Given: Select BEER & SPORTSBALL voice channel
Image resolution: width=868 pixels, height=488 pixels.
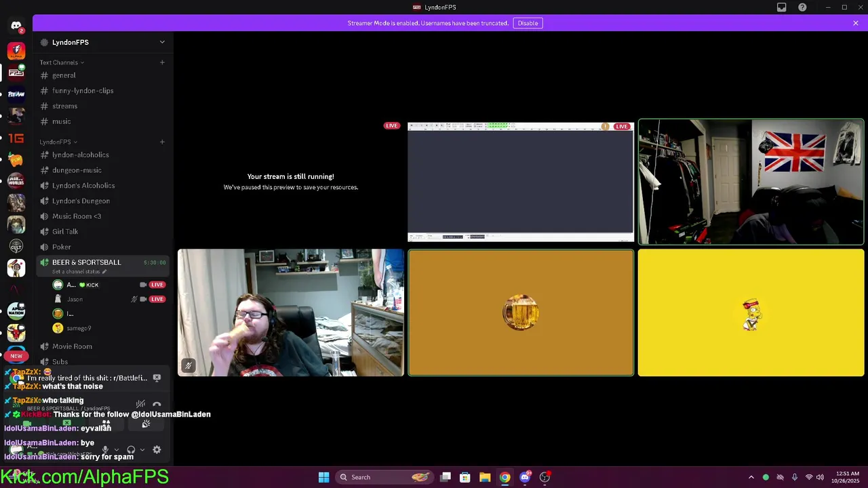Looking at the screenshot, I should (103, 266).
